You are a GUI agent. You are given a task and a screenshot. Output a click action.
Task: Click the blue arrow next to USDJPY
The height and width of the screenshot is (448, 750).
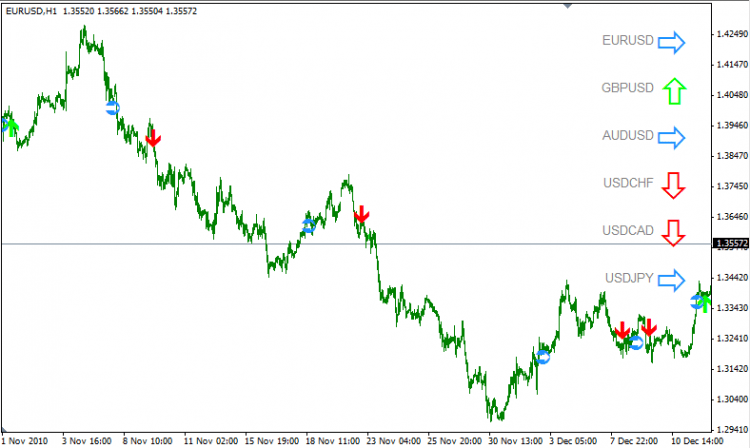point(673,279)
